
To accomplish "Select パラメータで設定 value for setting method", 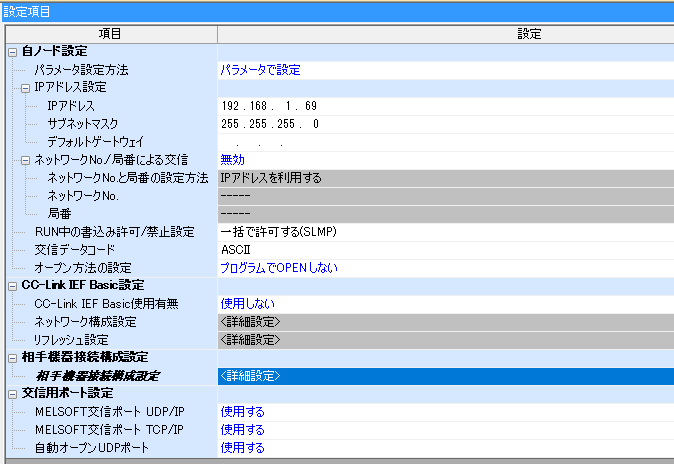I will pyautogui.click(x=260, y=70).
